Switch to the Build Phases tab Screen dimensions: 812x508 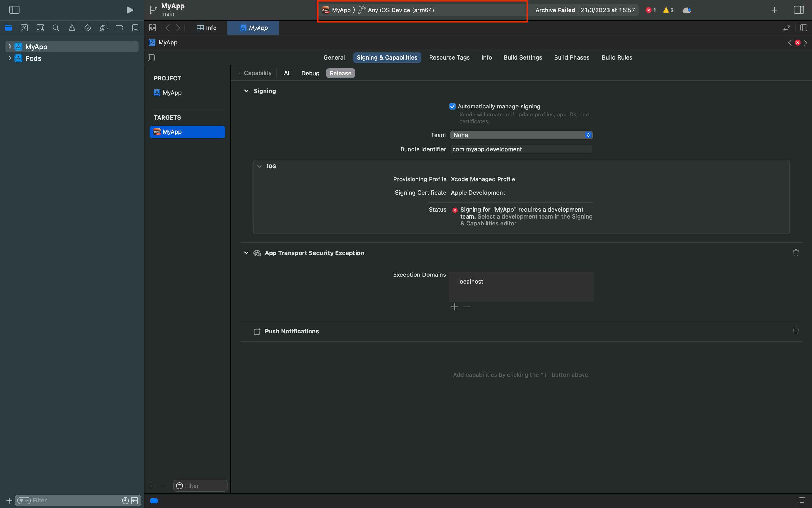pyautogui.click(x=571, y=57)
